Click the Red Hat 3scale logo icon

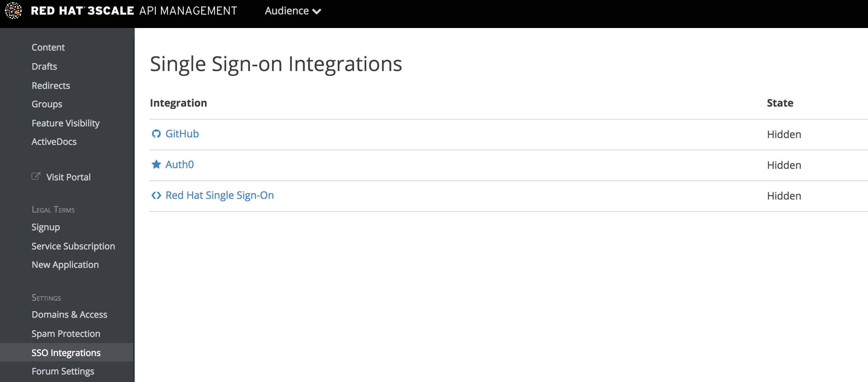(14, 11)
